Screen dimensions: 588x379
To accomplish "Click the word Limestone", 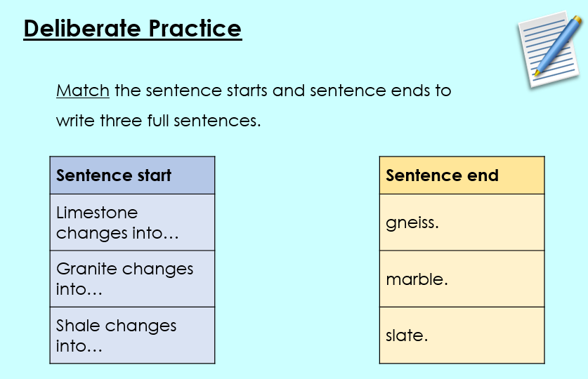I will point(97,213).
